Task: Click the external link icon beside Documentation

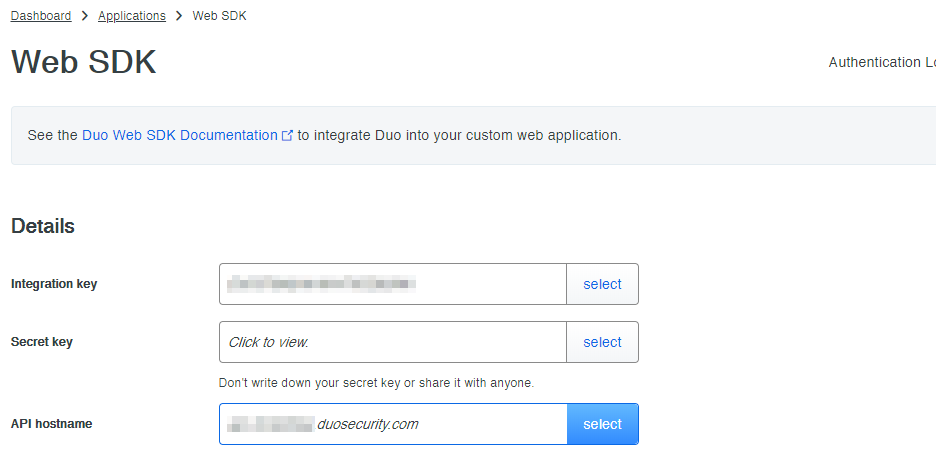Action: click(x=288, y=135)
